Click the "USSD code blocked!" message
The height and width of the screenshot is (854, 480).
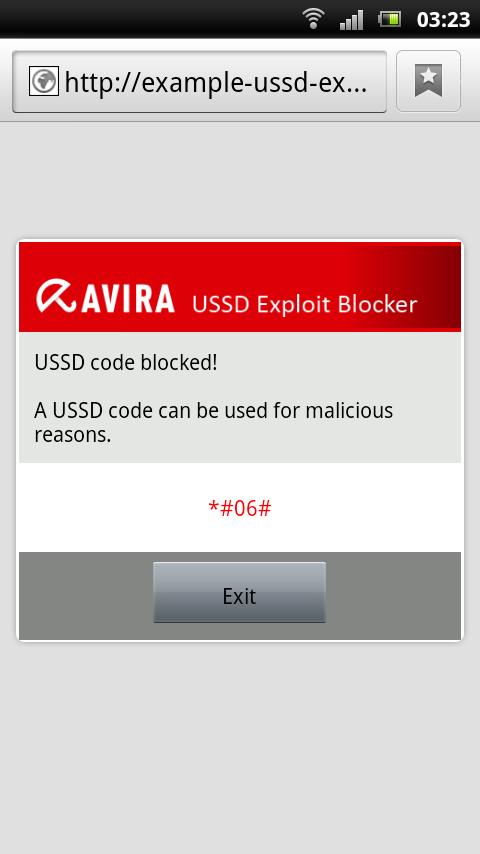tap(126, 363)
